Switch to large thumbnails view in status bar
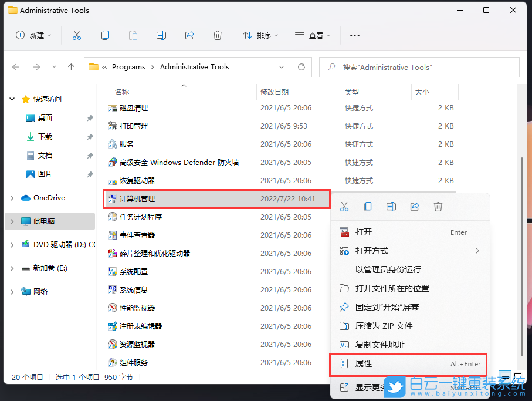This screenshot has height=401, width=532. [517, 376]
